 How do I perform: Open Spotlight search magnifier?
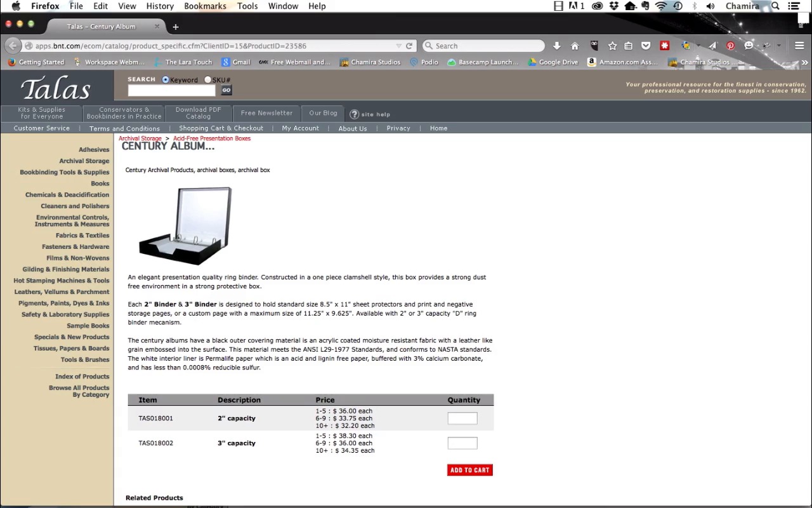tap(775, 6)
